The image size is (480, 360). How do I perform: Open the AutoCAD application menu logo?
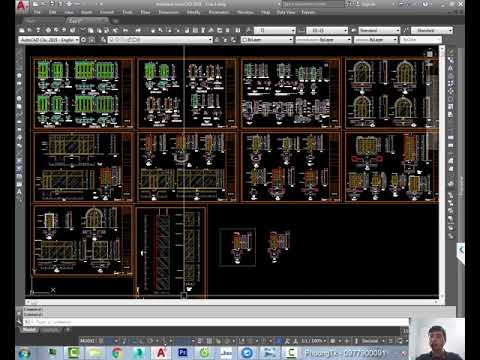click(x=21, y=5)
